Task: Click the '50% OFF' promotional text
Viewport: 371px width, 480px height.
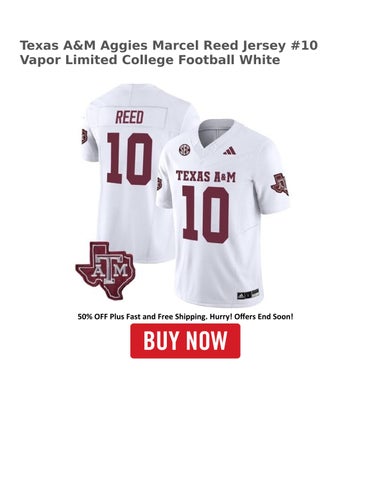Action: (89, 316)
